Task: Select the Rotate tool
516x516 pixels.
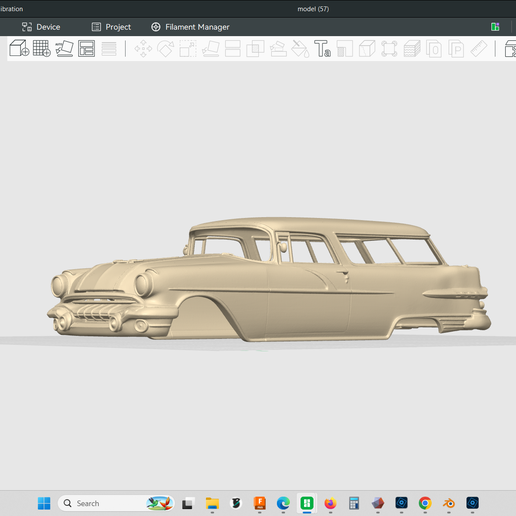Action: (166, 49)
